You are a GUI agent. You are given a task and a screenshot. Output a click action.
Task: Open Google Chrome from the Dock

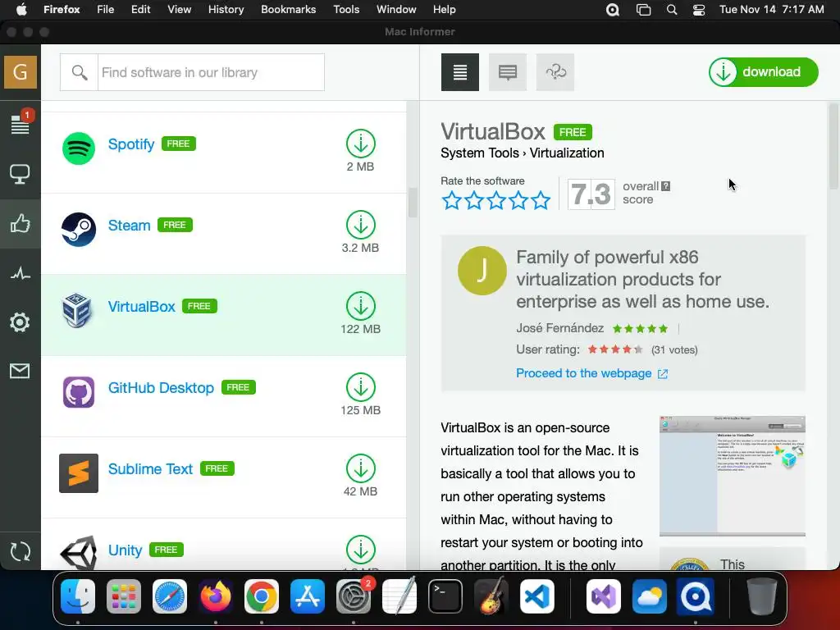pos(262,596)
